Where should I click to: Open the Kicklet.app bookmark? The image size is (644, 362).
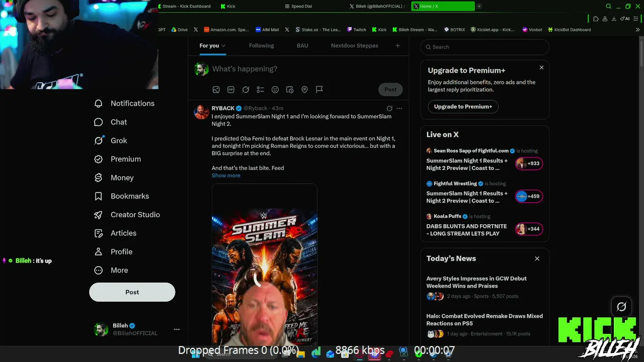(x=493, y=30)
